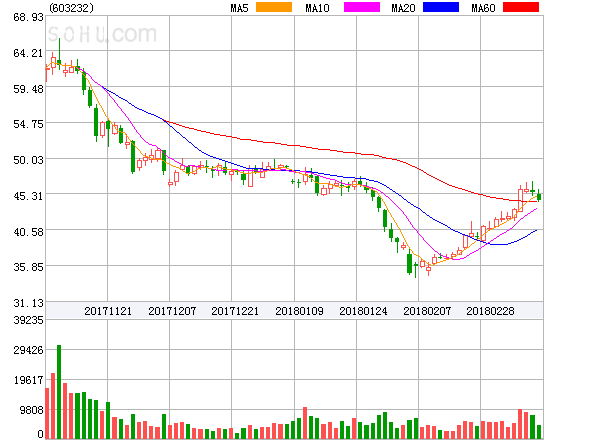The height and width of the screenshot is (440, 600).
Task: Click the 31.13 price axis label
Action: click(x=28, y=303)
